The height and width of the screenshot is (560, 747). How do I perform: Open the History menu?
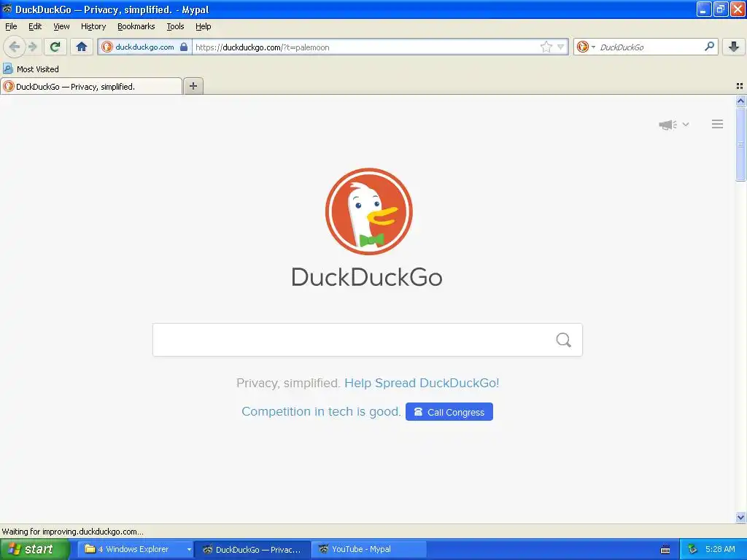pyautogui.click(x=93, y=26)
